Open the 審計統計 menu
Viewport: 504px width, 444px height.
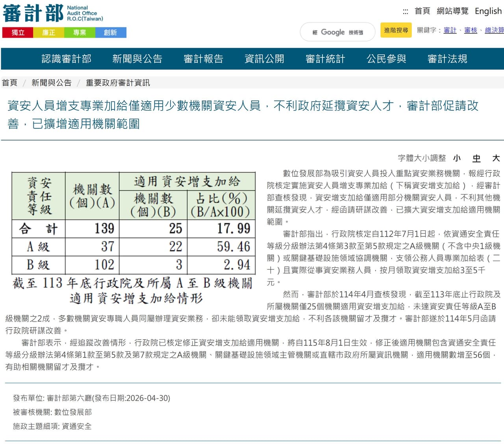pos(325,59)
